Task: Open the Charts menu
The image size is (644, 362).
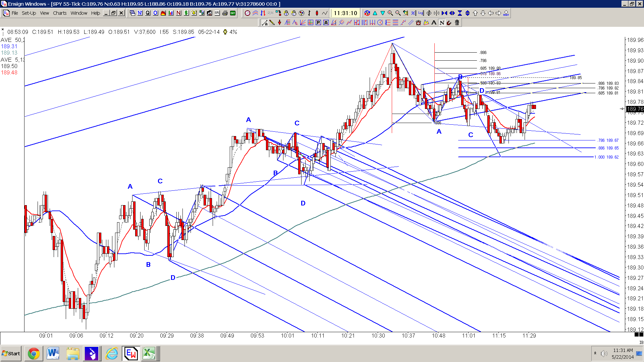Action: (60, 13)
